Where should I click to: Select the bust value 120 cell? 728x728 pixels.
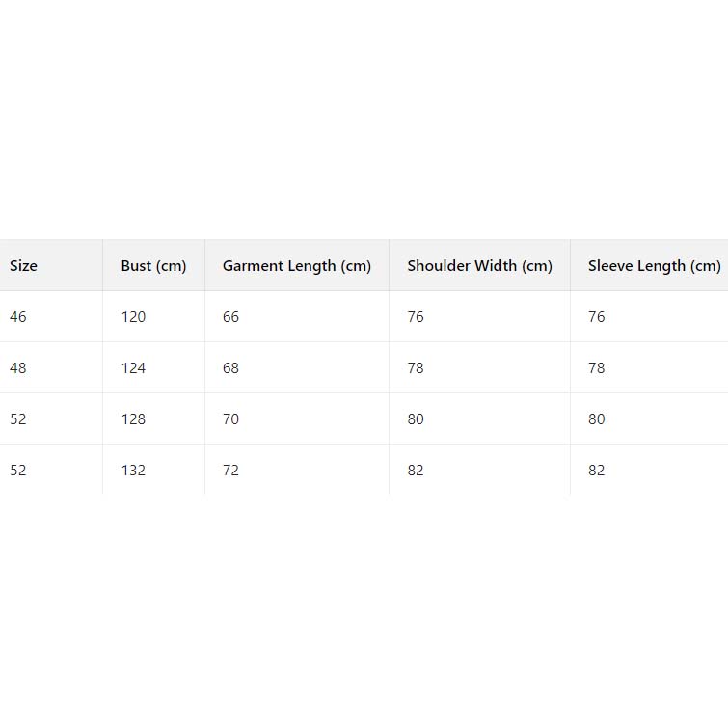coord(133,317)
